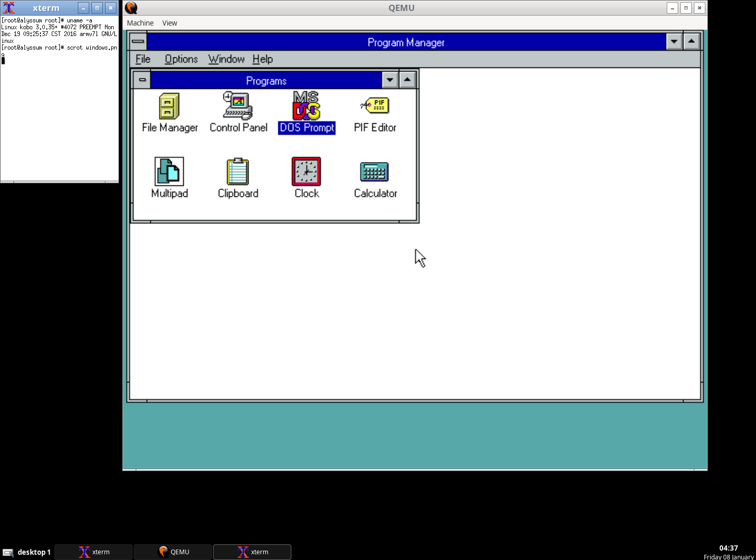Screen dimensions: 756x560
Task: Click the Clock label text
Action: click(306, 193)
